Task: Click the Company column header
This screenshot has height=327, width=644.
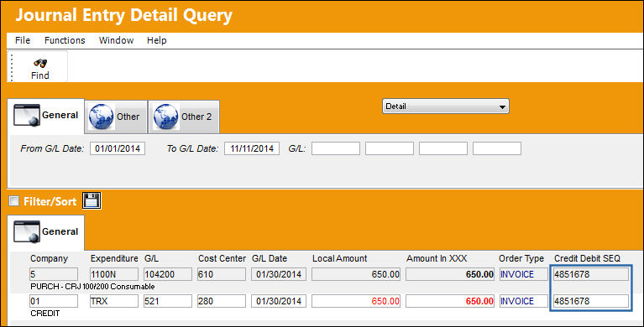Action: pos(49,258)
